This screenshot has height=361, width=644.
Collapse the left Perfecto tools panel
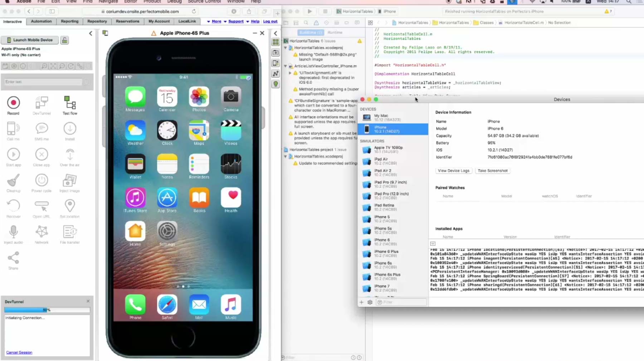click(x=91, y=33)
